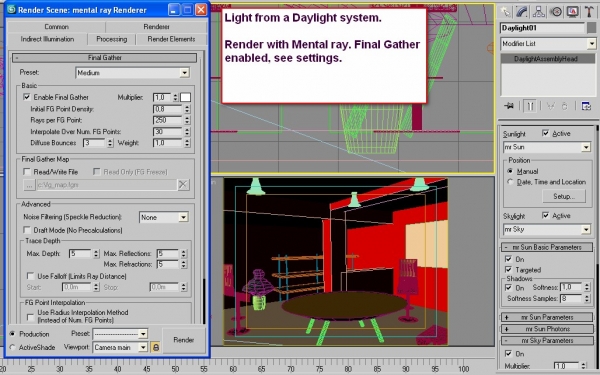Click the object color swatch beside Daylight01

click(x=592, y=28)
